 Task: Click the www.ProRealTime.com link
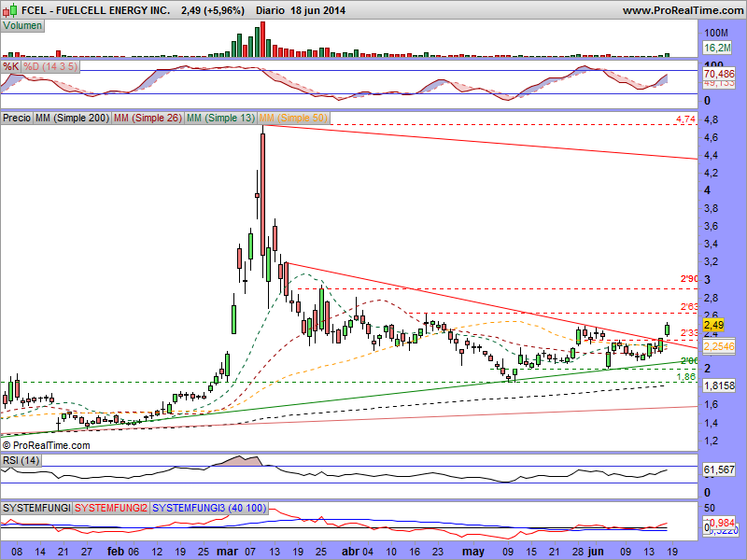pos(683,10)
